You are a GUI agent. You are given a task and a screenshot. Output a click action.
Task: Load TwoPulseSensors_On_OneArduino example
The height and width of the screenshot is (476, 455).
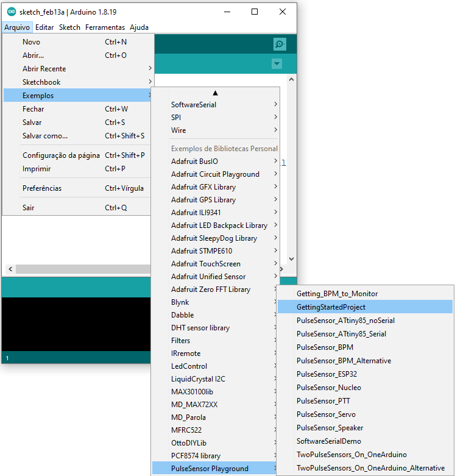tap(365, 455)
